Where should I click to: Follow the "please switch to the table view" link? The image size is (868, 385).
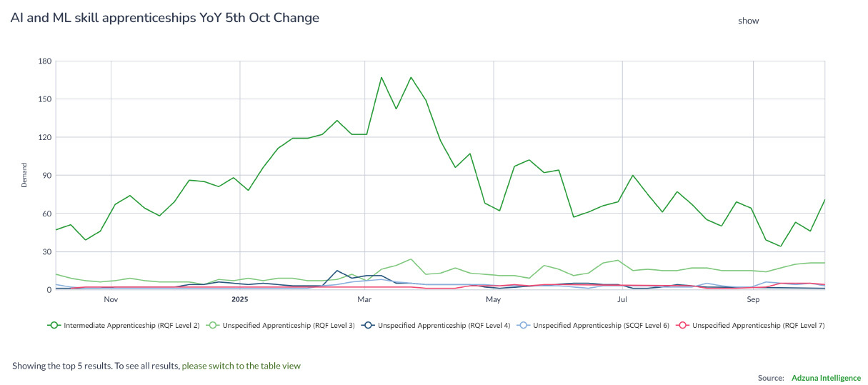point(241,366)
